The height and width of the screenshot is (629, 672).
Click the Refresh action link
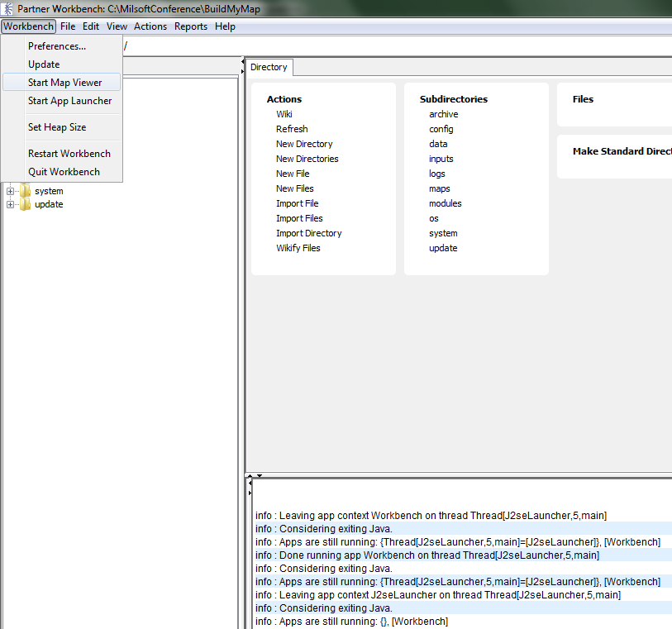[292, 129]
